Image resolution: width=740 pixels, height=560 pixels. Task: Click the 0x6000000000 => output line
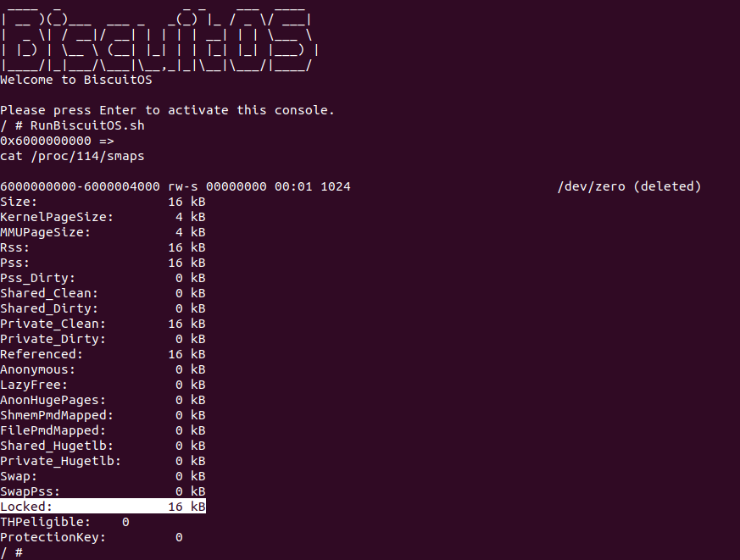57,141
